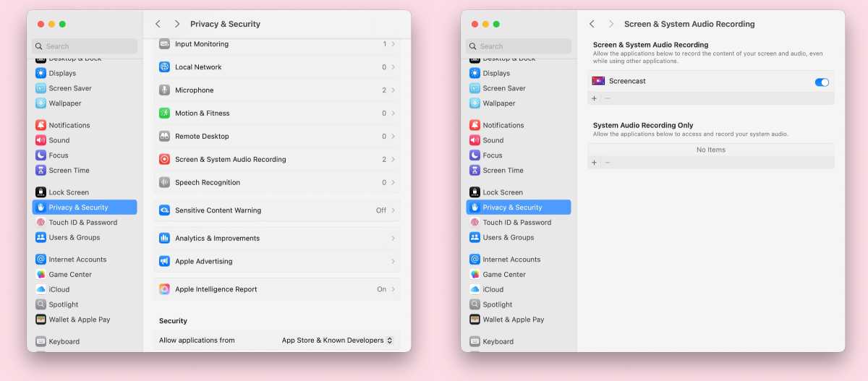The image size is (868, 381).
Task: Expand Remote Desktop row chevron
Action: coord(393,137)
